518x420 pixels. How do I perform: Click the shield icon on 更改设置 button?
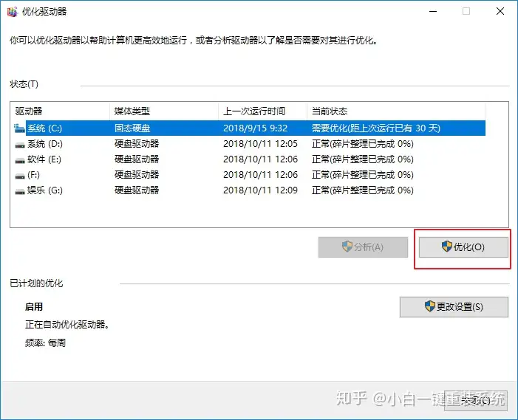tap(430, 306)
